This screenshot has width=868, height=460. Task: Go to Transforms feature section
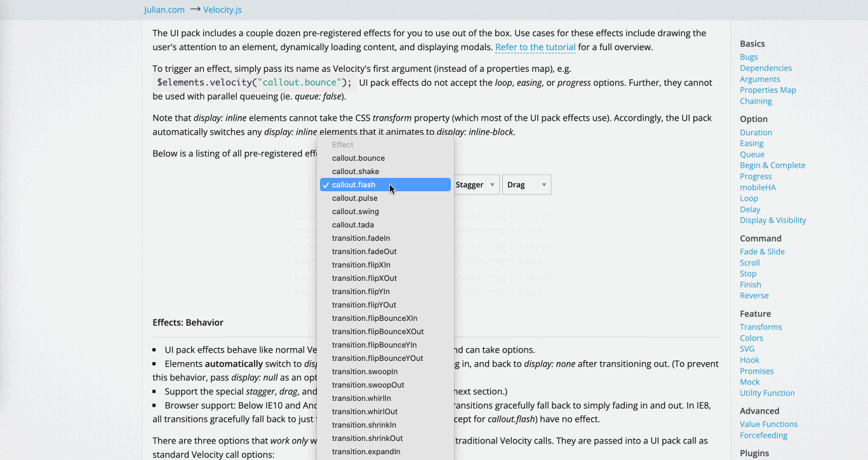point(761,327)
